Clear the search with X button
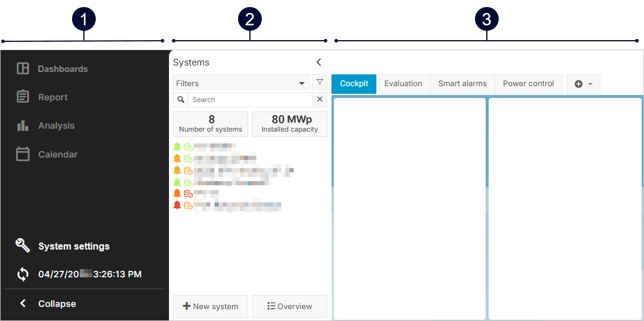The width and height of the screenshot is (644, 321). click(320, 100)
